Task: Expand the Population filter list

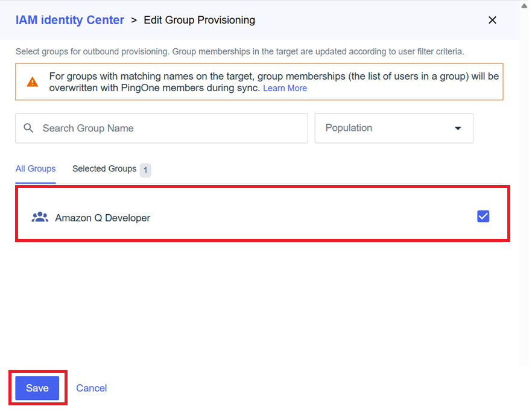Action: (x=394, y=128)
